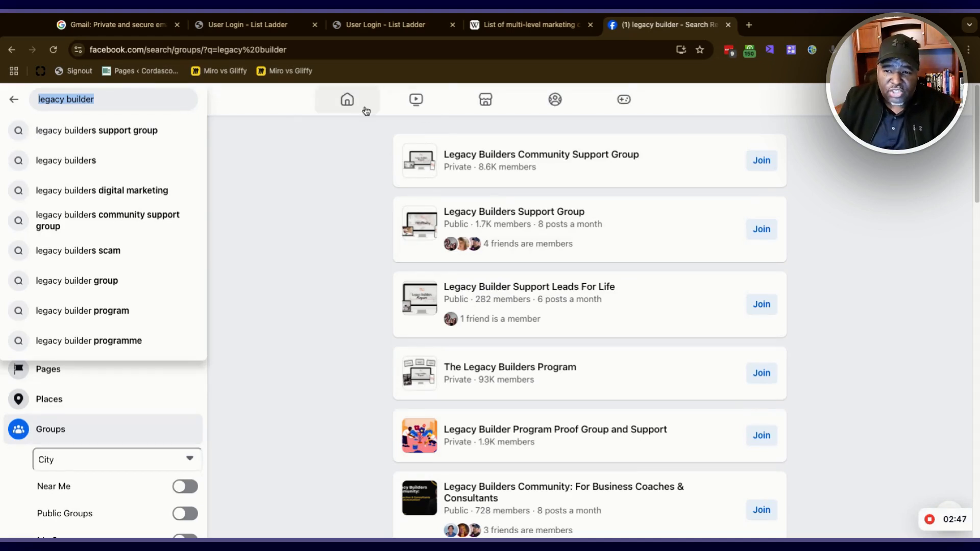Bookmark page with the star icon
The image size is (980, 551).
click(x=700, y=49)
